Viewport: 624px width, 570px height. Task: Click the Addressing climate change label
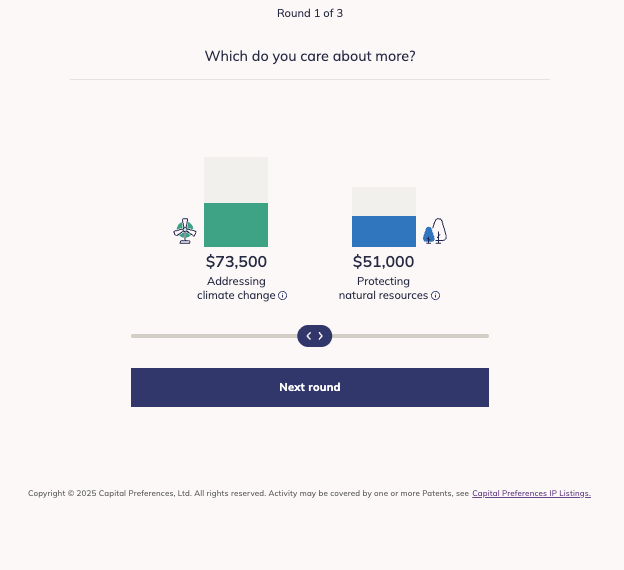click(236, 288)
